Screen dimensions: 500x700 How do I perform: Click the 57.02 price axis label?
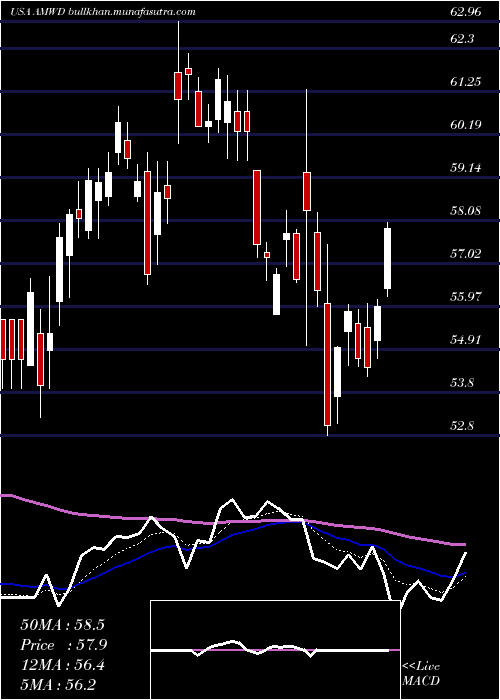coord(466,254)
